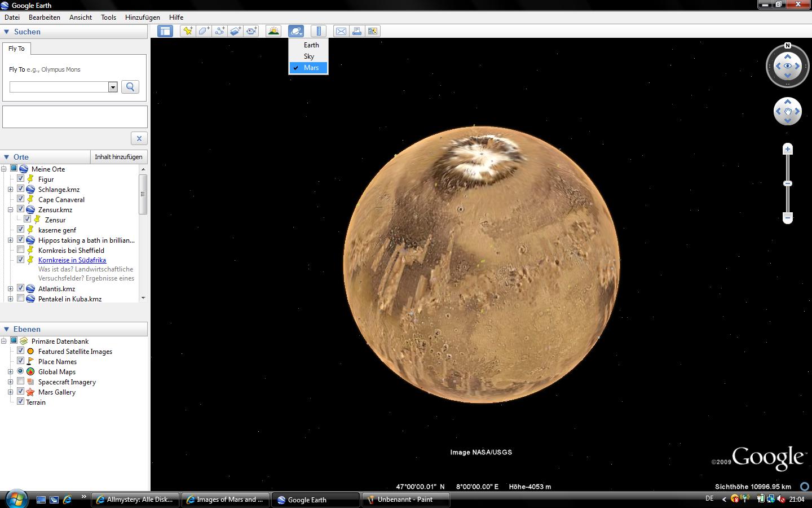The height and width of the screenshot is (508, 812).
Task: Enable the Spacecraft Imagery layer
Action: 21,382
